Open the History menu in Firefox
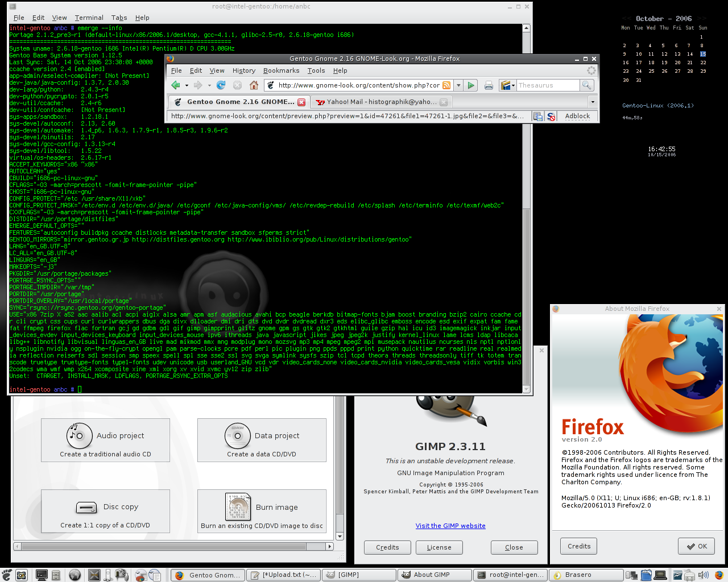The height and width of the screenshot is (582, 728). 244,70
